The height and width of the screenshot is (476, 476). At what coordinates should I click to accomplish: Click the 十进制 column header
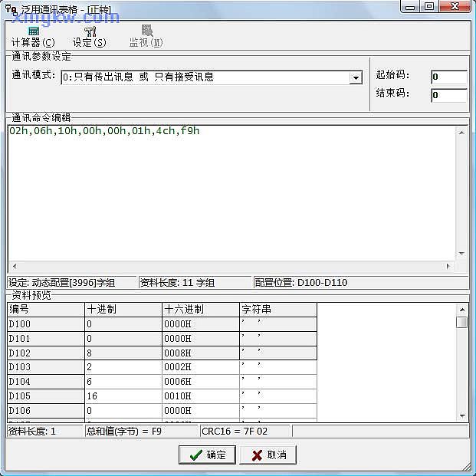click(x=123, y=310)
